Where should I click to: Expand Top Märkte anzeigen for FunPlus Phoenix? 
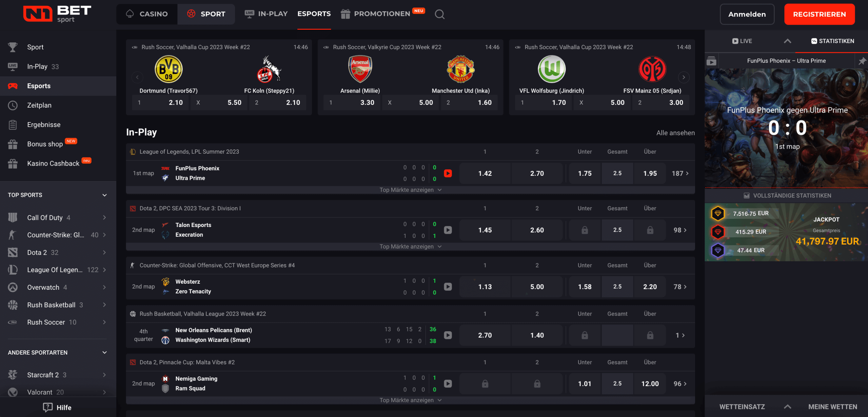click(410, 190)
